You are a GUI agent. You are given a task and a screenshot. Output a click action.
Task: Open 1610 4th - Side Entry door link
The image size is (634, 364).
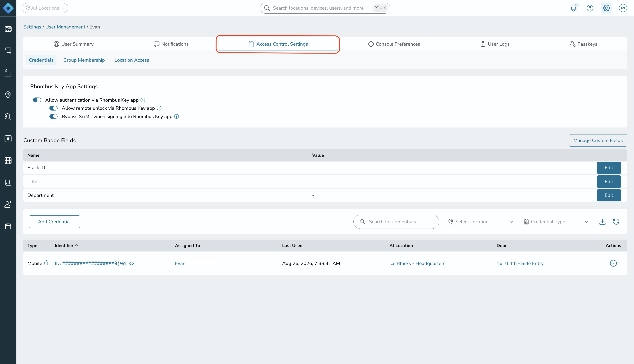click(520, 263)
